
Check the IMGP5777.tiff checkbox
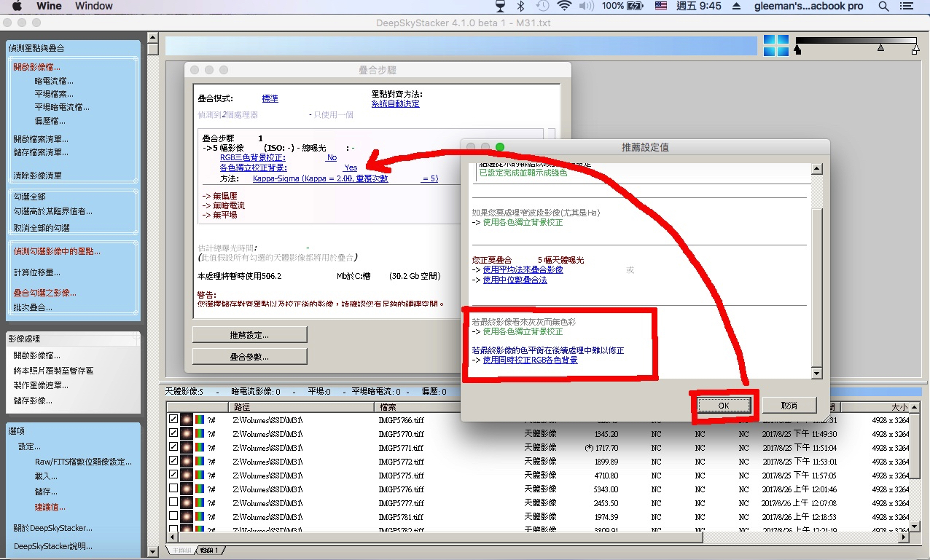173,502
